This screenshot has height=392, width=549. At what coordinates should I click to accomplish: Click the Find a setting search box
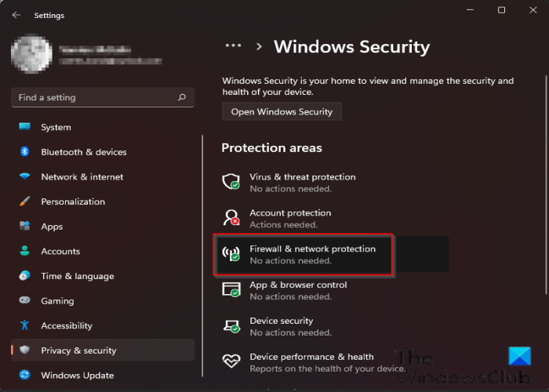coord(94,98)
